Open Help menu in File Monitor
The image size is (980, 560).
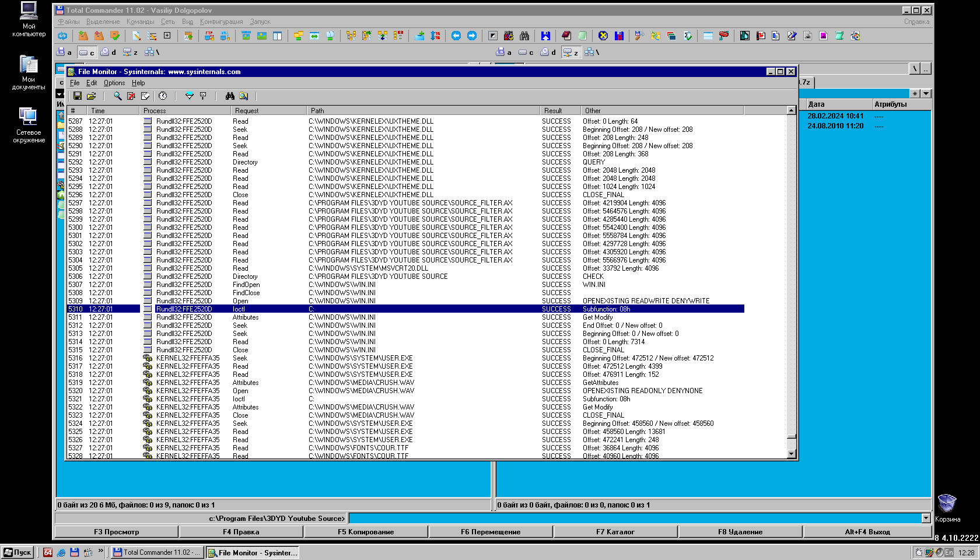[x=138, y=83]
